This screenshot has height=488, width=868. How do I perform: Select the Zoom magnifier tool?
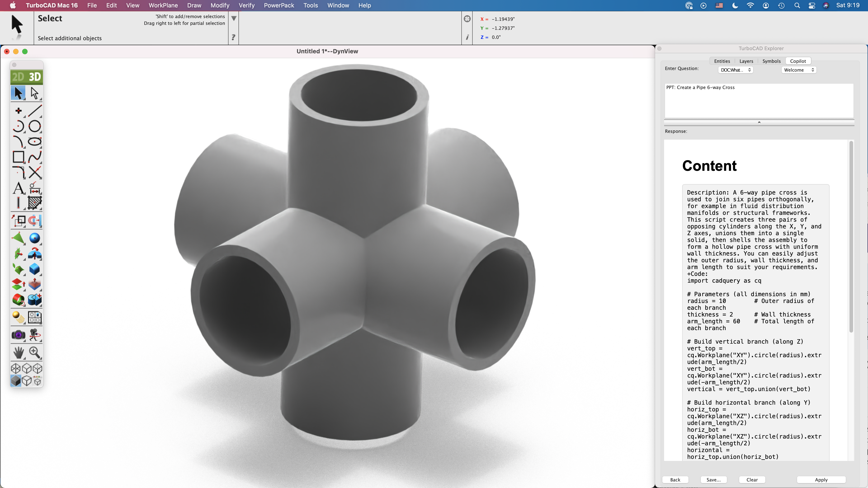click(35, 352)
